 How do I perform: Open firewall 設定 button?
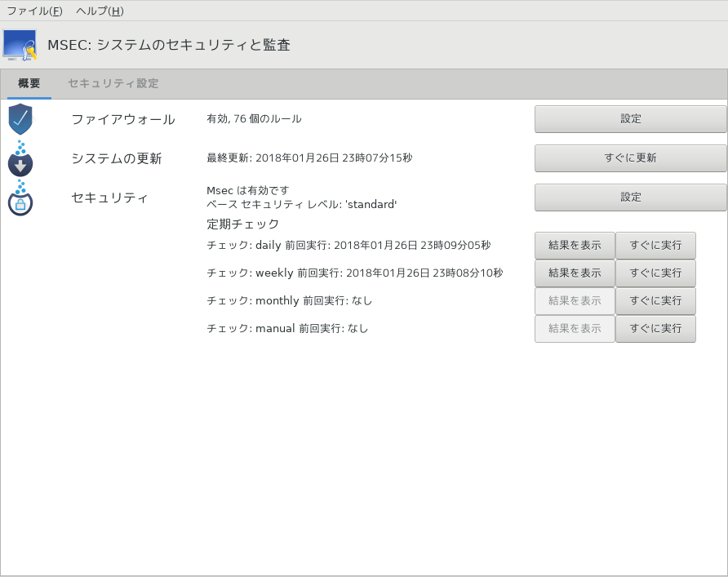[631, 119]
